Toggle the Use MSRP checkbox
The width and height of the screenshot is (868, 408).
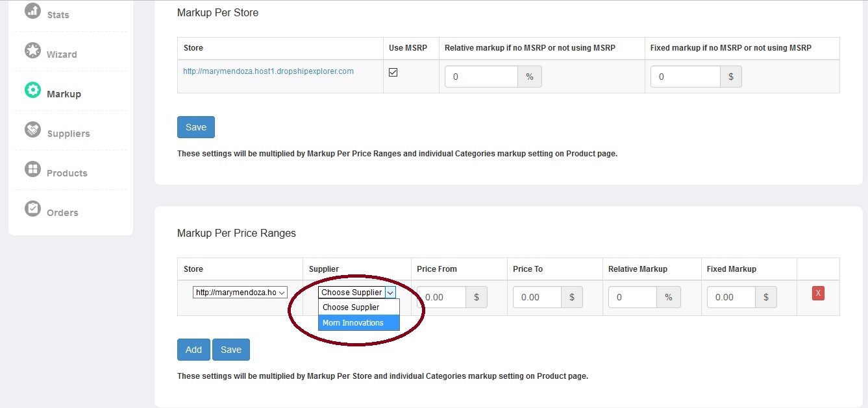(x=393, y=72)
